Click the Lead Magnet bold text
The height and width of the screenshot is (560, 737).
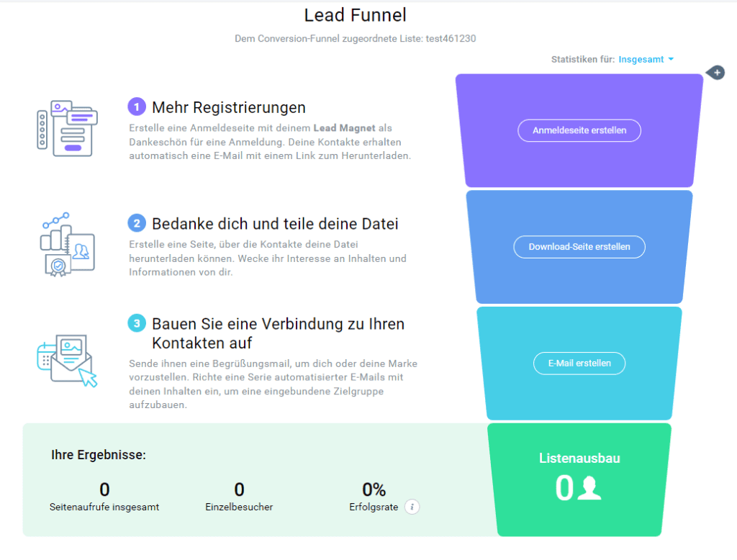344,128
